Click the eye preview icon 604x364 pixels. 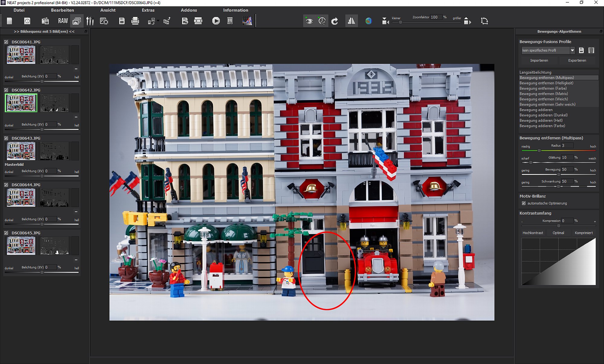tap(309, 21)
